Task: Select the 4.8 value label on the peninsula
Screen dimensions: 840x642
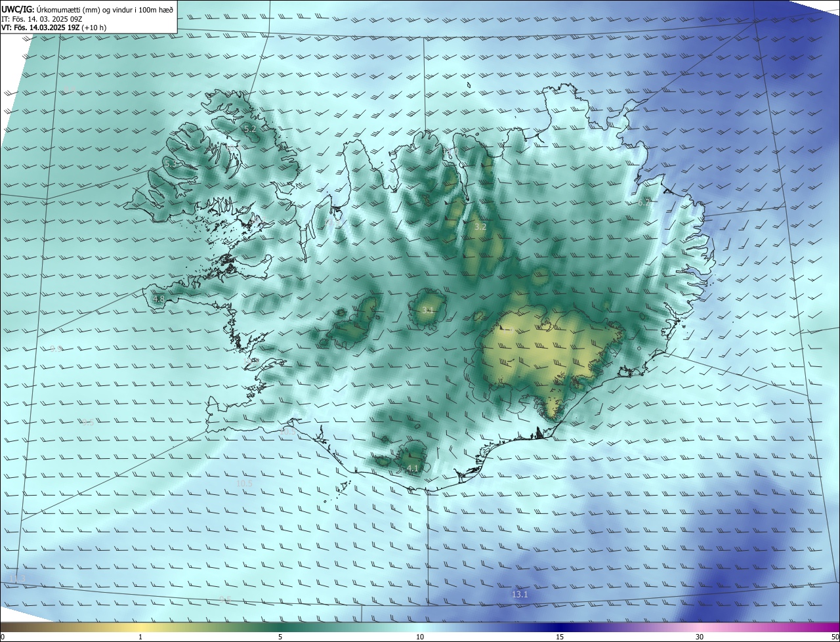Action: pyautogui.click(x=159, y=299)
